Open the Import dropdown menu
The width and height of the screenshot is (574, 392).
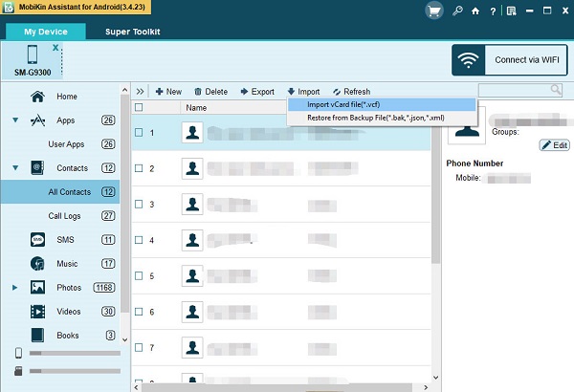[304, 92]
